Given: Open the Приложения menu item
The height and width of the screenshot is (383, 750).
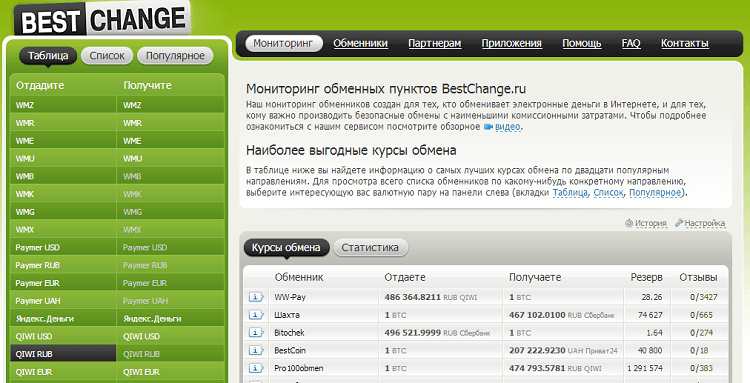Looking at the screenshot, I should click(x=512, y=43).
